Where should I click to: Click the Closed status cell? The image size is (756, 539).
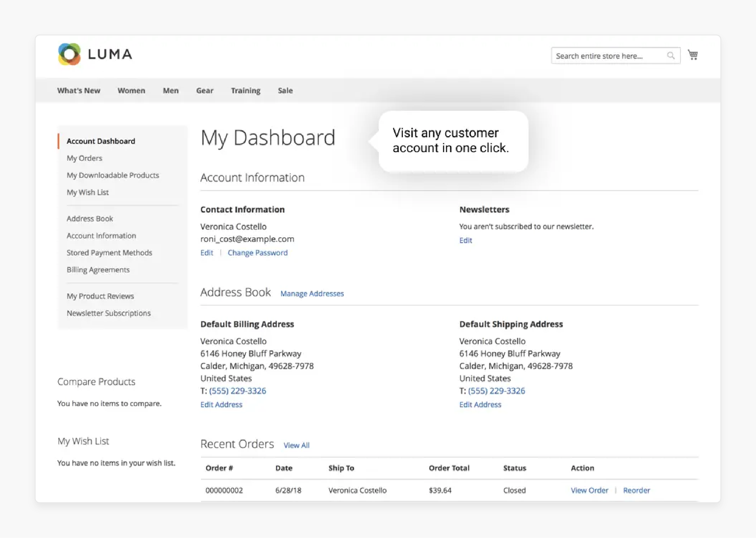tap(514, 491)
